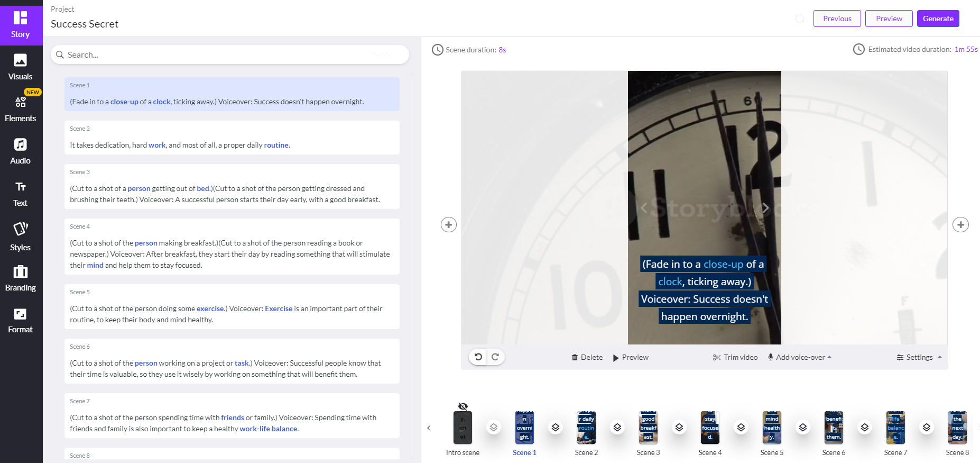Click the sync refresh icon near Previous
This screenshot has height=463, width=980.
coord(800,19)
